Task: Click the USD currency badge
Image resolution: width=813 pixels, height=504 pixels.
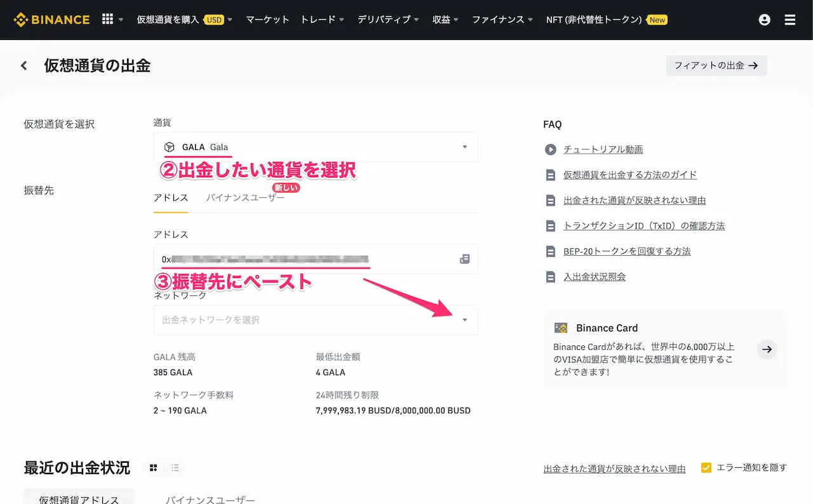Action: [214, 20]
